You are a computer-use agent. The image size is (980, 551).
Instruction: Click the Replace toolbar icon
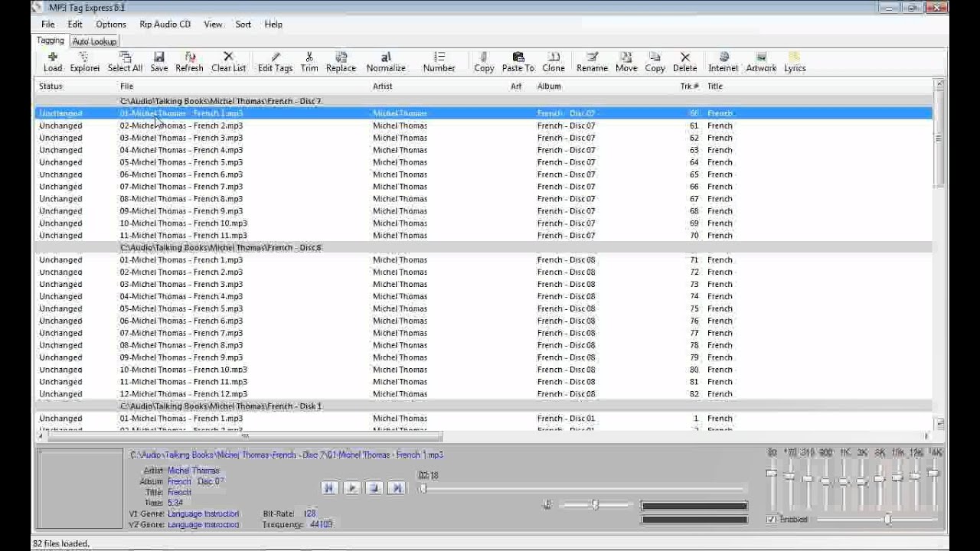click(x=341, y=62)
